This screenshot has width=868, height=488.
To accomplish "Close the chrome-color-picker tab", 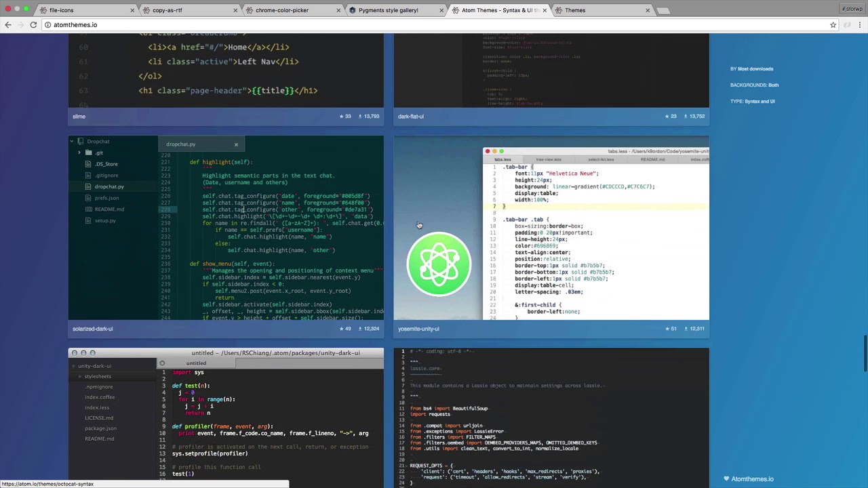I will pyautogui.click(x=338, y=10).
